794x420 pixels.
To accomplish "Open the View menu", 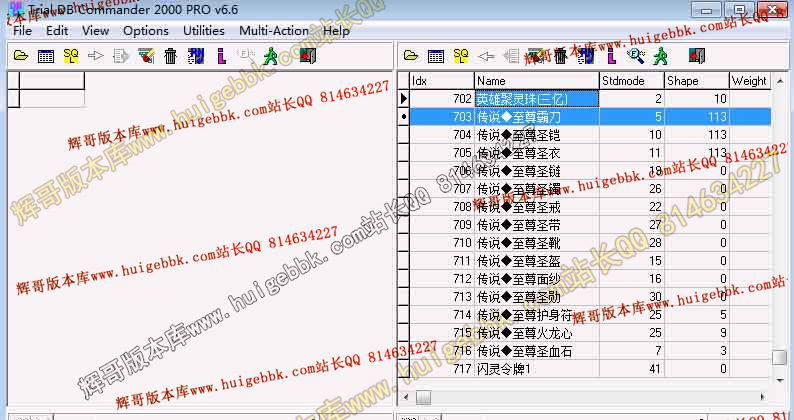I will [96, 31].
